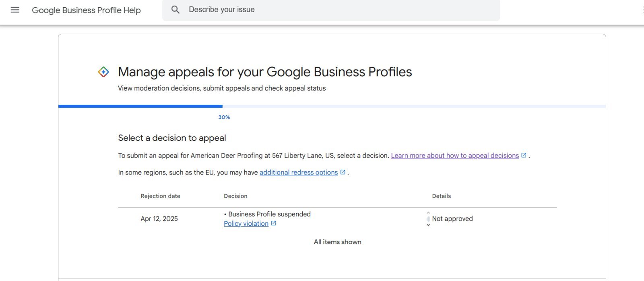This screenshot has height=281, width=644.
Task: Click the magnifying glass search icon
Action: pos(175,10)
